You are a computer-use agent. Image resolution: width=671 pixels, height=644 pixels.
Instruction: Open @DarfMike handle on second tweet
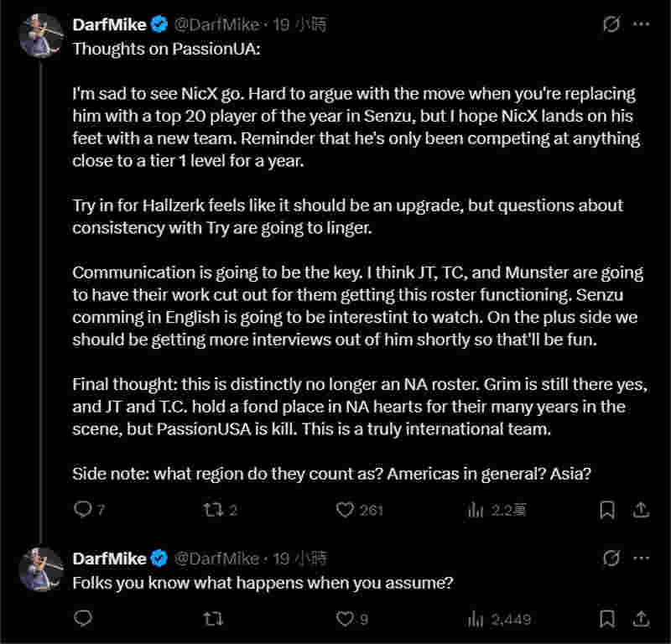tap(216, 558)
